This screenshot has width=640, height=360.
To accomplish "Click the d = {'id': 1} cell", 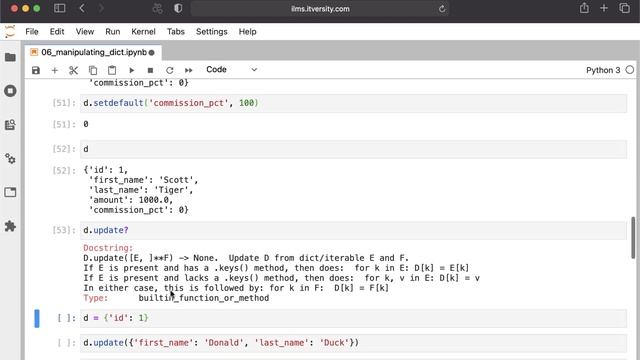I will pos(353,318).
